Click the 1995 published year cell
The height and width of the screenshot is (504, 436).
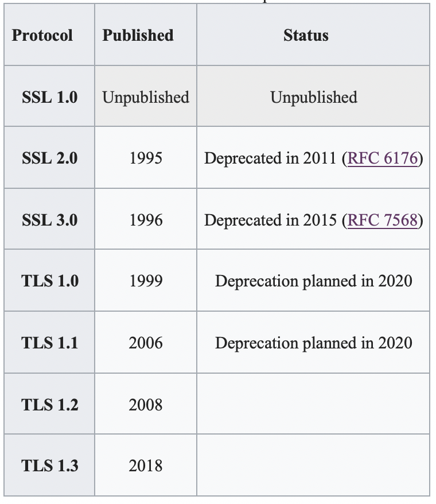click(x=146, y=158)
